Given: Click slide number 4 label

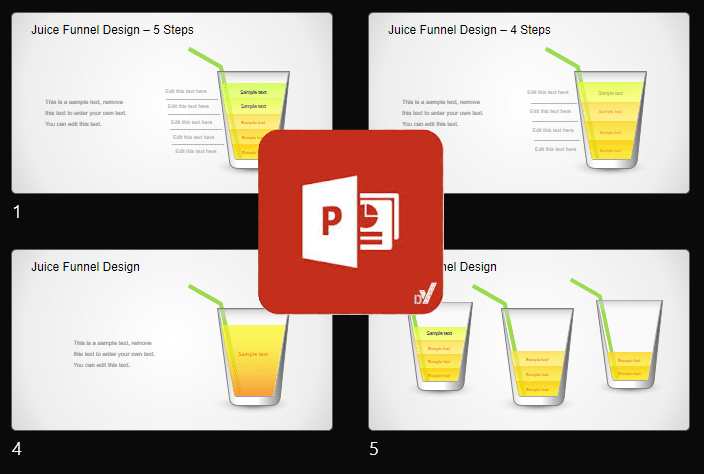Looking at the screenshot, I should pyautogui.click(x=17, y=449).
